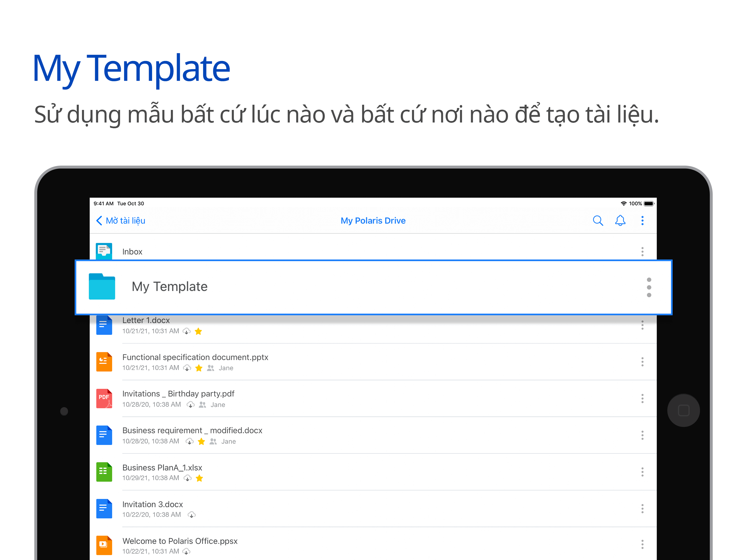Tap the My Polaris Drive title

[373, 221]
